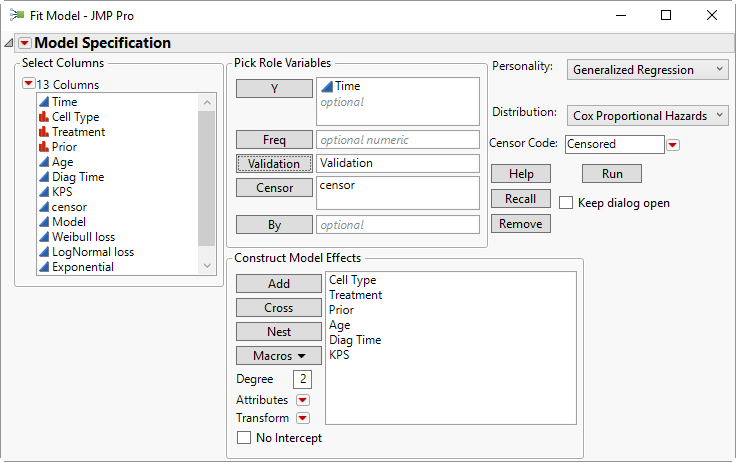
Task: Select the Cell Type column in list
Action: click(x=76, y=117)
